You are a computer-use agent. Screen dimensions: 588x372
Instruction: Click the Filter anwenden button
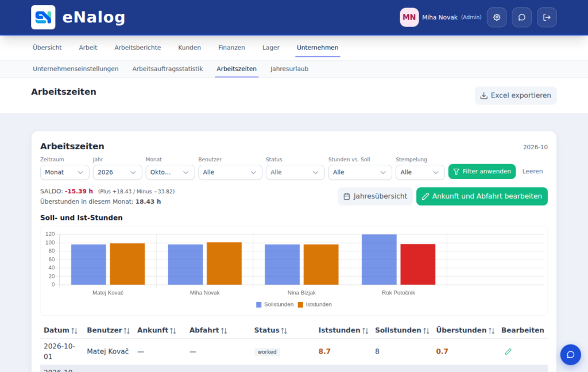pos(482,172)
